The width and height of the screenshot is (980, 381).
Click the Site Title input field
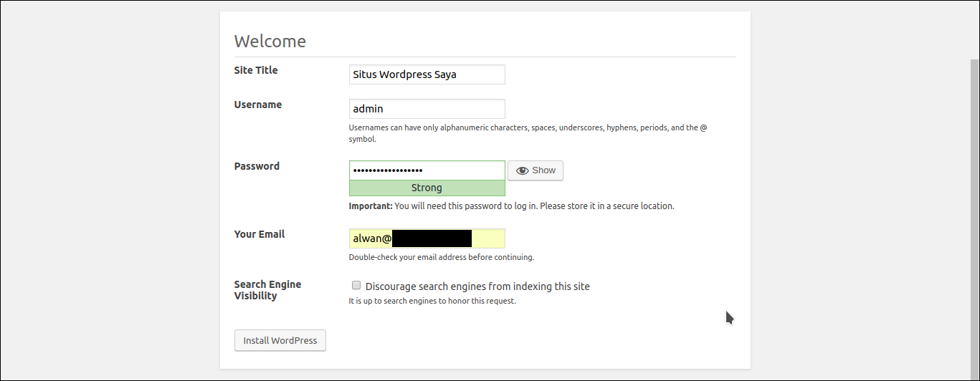coord(427,74)
